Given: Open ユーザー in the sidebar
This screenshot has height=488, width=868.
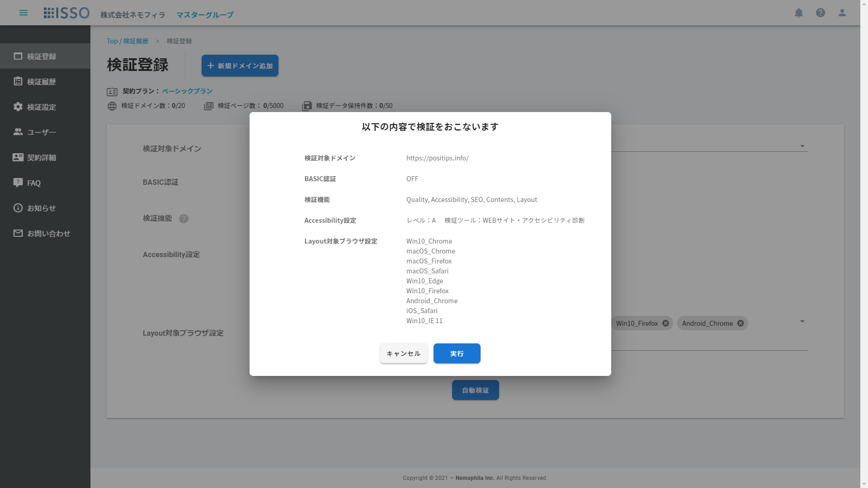Looking at the screenshot, I should (x=45, y=132).
